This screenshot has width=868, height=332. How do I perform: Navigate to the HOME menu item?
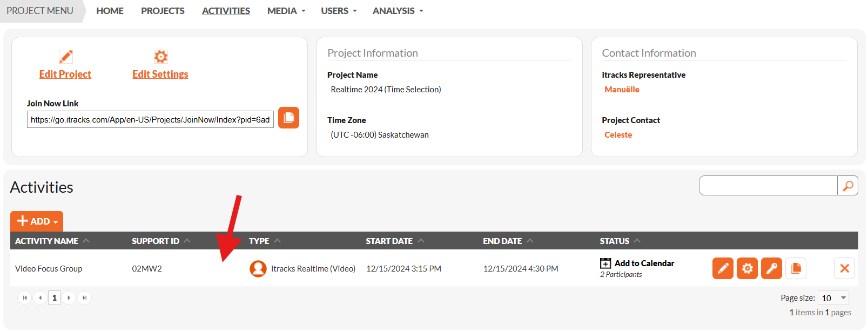point(110,11)
